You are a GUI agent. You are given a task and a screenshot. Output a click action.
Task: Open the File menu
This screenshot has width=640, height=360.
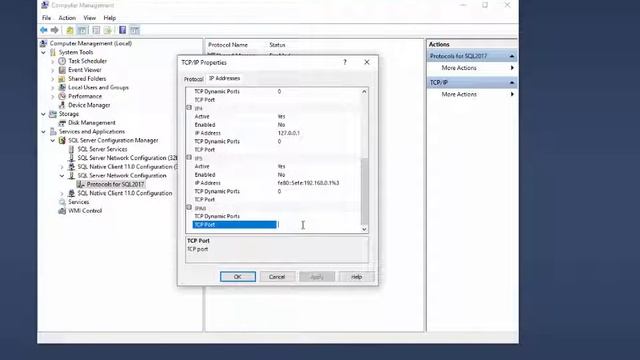pos(47,18)
